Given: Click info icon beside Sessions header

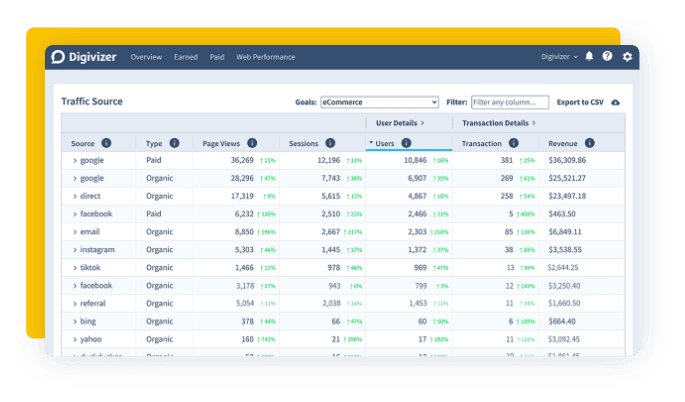Looking at the screenshot, I should (331, 143).
